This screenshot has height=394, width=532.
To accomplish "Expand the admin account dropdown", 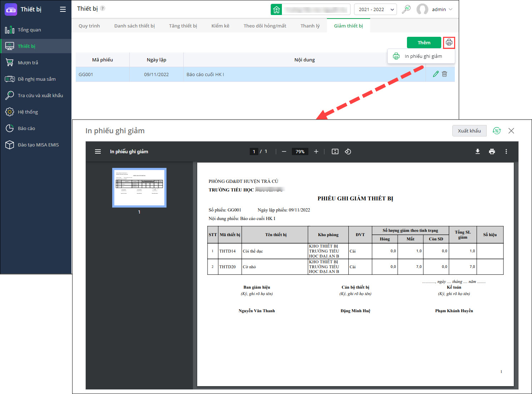I will coord(451,10).
